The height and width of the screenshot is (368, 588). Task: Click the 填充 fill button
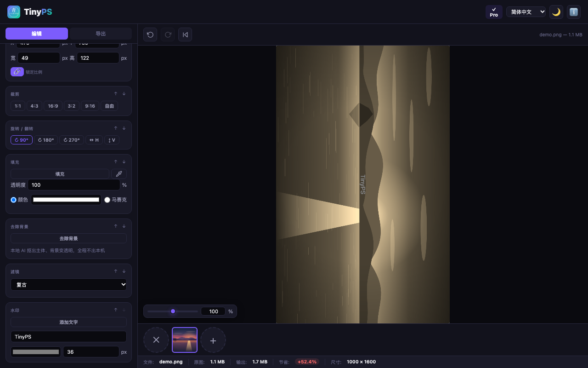[60, 174]
